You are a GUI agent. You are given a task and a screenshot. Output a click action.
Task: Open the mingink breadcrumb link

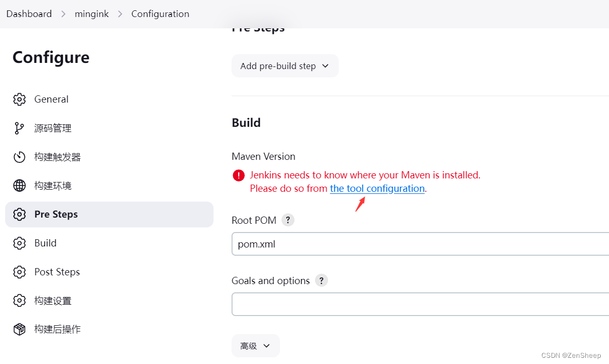(92, 14)
